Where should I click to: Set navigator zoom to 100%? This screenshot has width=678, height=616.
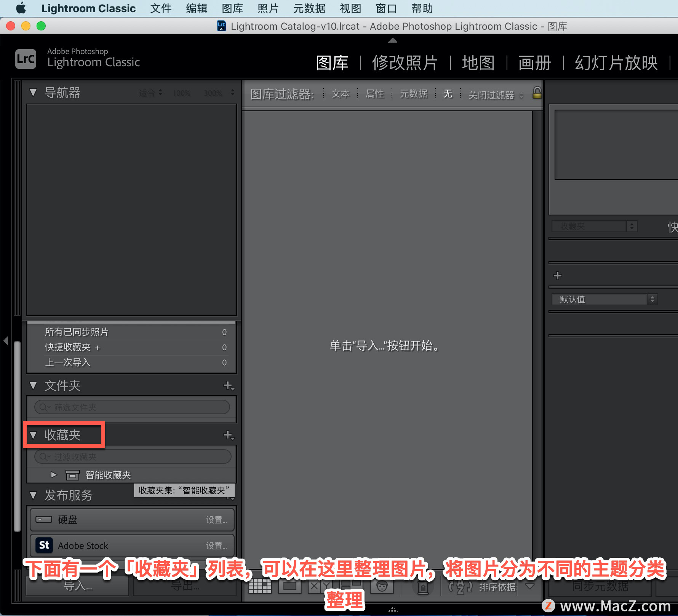pyautogui.click(x=182, y=93)
